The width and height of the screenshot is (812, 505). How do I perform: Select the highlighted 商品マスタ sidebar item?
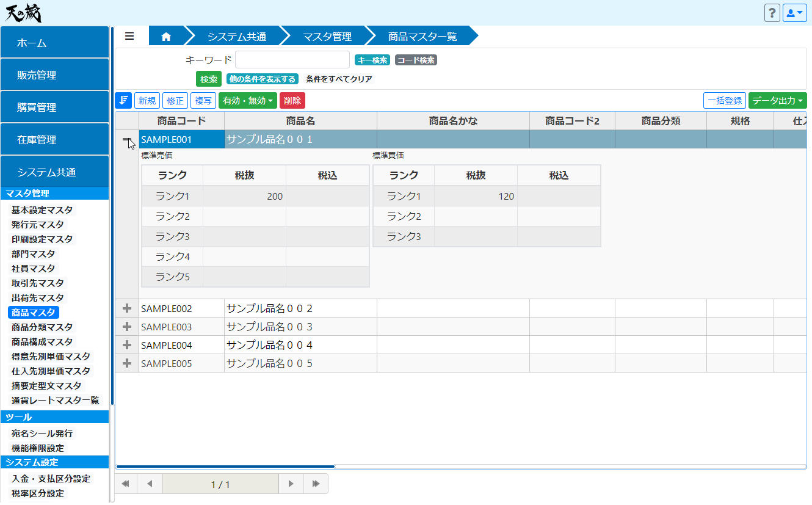[x=33, y=312]
